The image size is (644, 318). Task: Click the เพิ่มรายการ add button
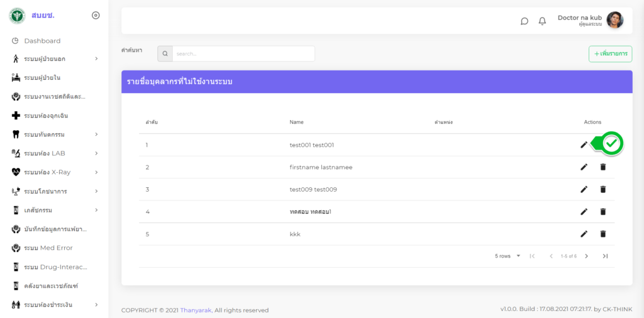610,54
